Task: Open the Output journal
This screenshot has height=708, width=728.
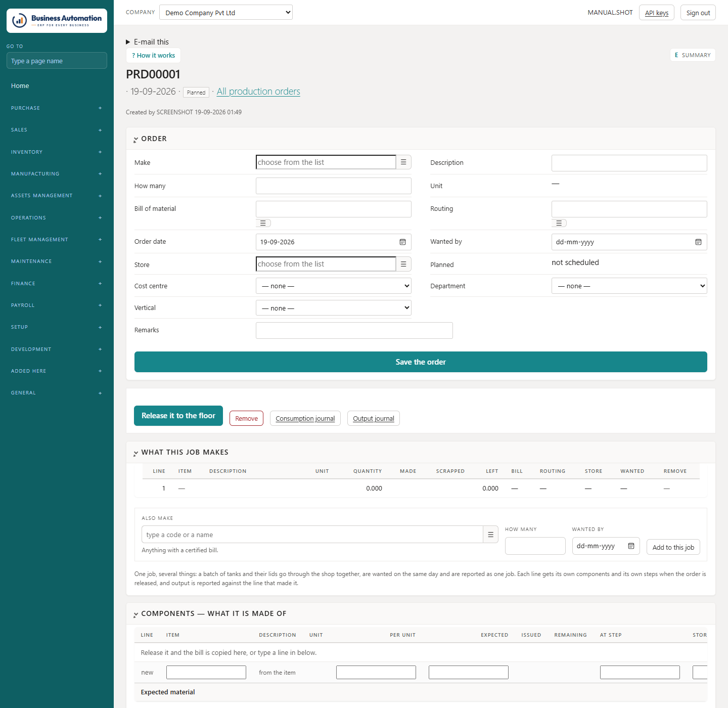Action: 374,418
